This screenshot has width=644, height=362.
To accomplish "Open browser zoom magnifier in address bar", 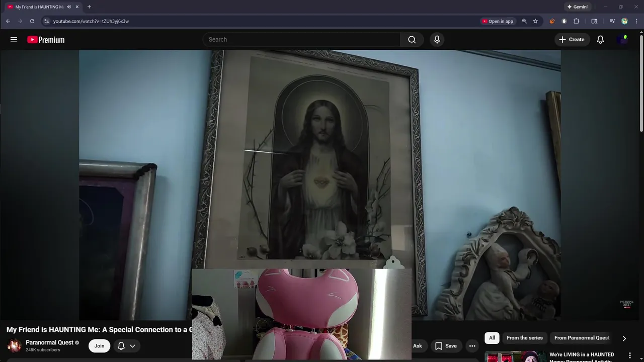I will (524, 21).
